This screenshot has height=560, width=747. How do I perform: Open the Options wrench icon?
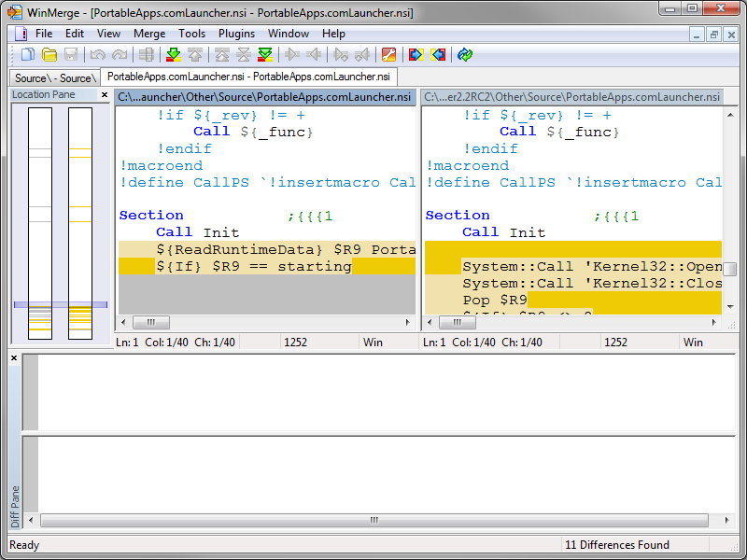[x=388, y=55]
